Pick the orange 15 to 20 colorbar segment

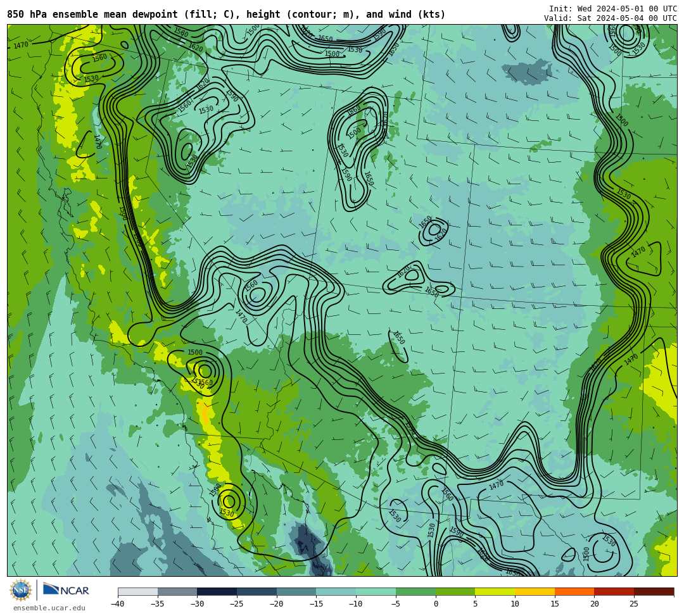click(x=574, y=591)
